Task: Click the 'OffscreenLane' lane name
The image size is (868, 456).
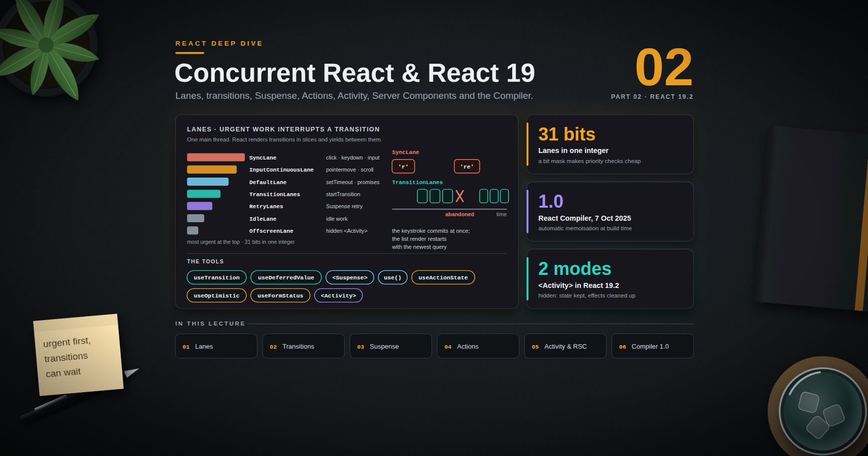Action: click(271, 231)
